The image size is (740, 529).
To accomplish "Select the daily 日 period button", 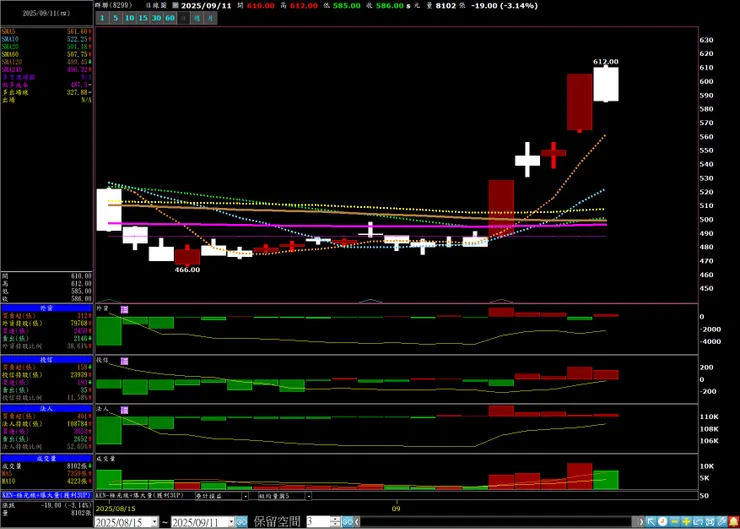I will pos(184,18).
